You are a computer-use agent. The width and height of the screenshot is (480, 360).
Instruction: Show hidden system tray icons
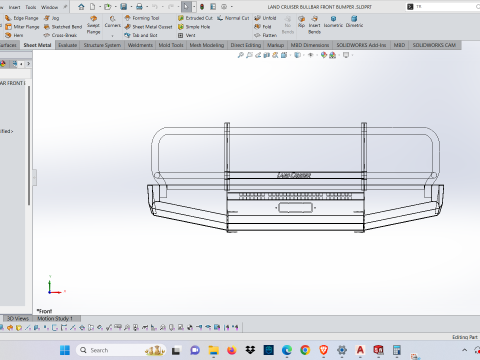464,350
